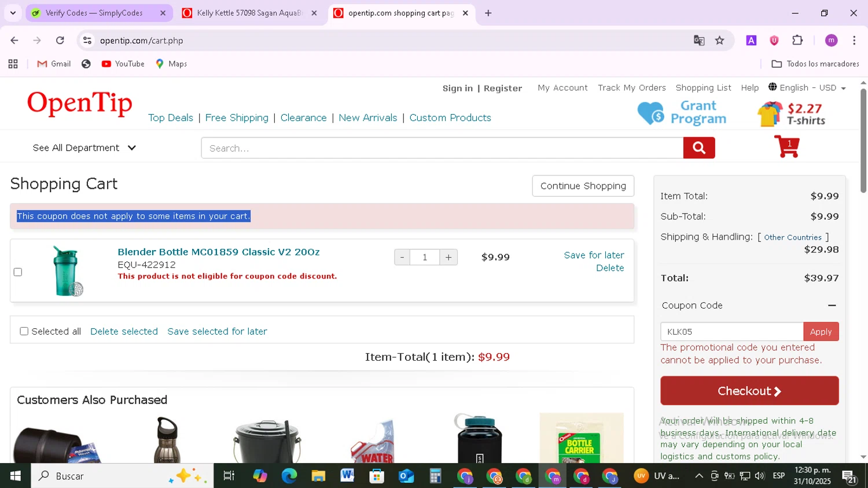Open the browser extensions puzzle icon
Image resolution: width=868 pixels, height=488 pixels.
click(797, 41)
